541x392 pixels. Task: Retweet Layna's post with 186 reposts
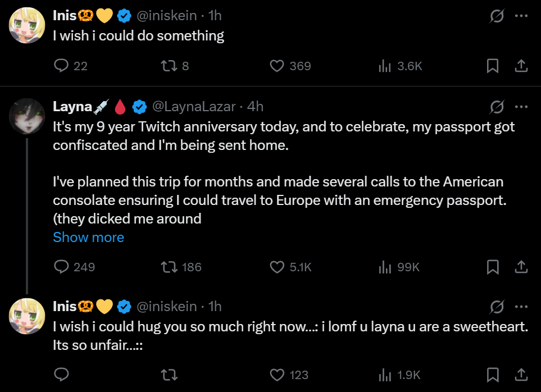point(169,267)
